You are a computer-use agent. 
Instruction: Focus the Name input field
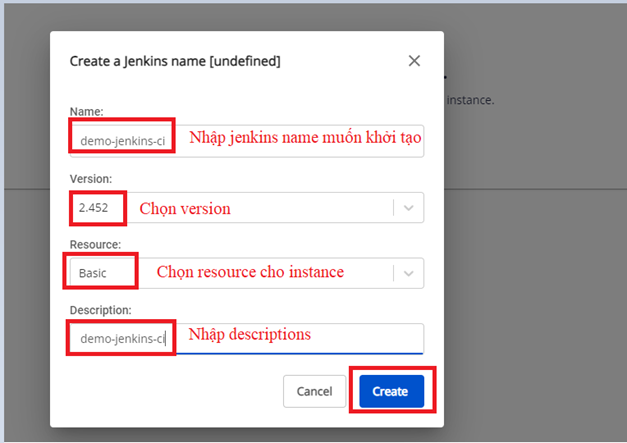click(x=300, y=141)
